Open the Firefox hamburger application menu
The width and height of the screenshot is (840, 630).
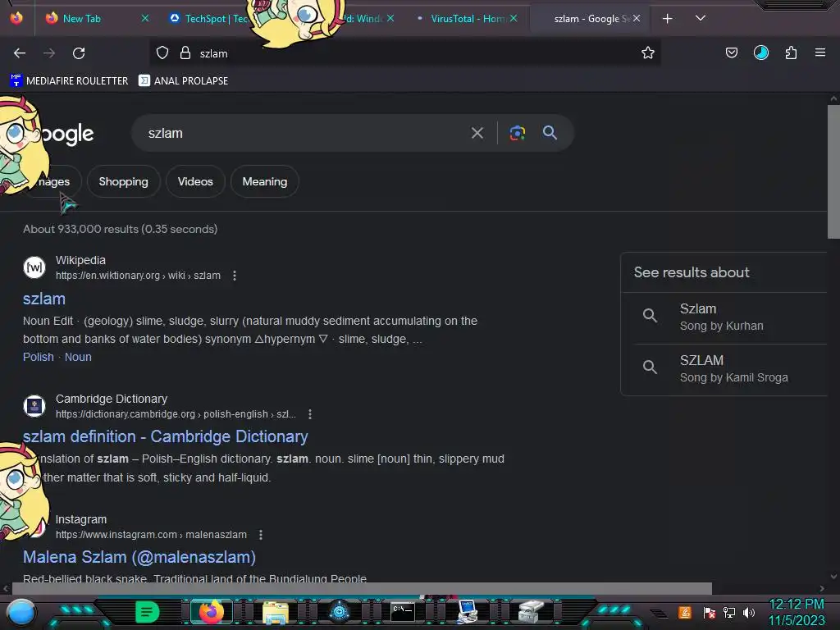click(820, 52)
